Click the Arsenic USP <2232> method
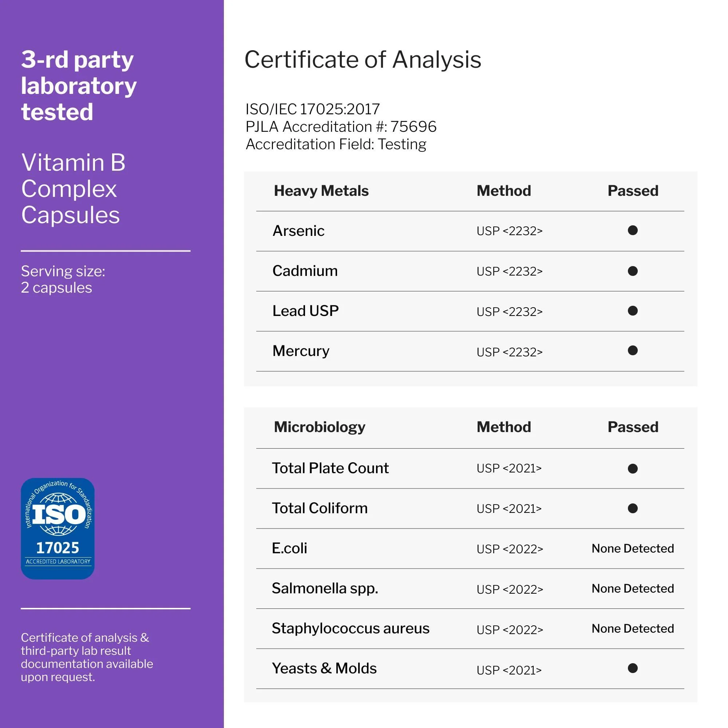Screen dimensions: 728x728 [x=510, y=231]
